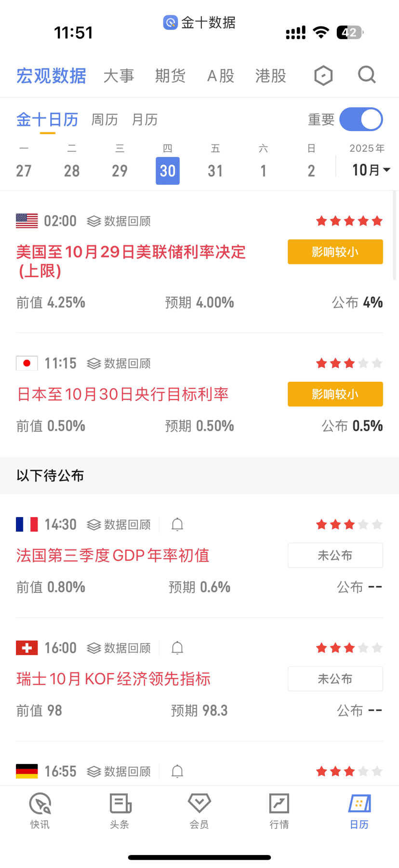
Task: Expand the 10月 month dropdown
Action: pos(371,170)
